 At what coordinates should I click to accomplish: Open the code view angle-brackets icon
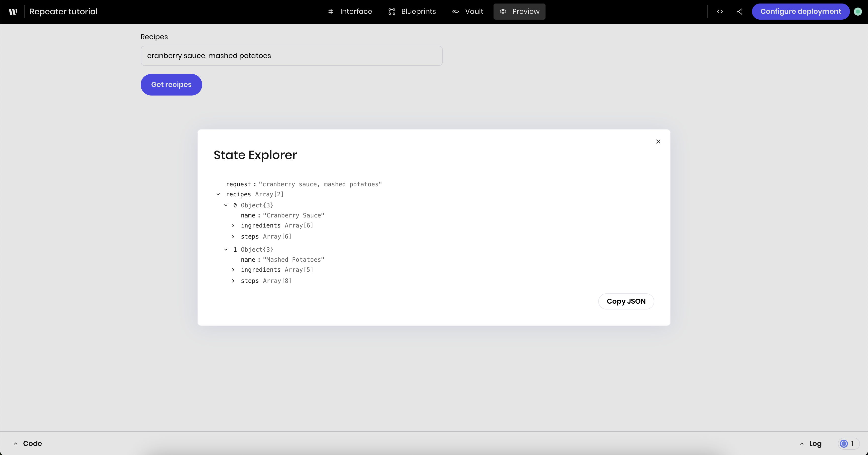(720, 12)
